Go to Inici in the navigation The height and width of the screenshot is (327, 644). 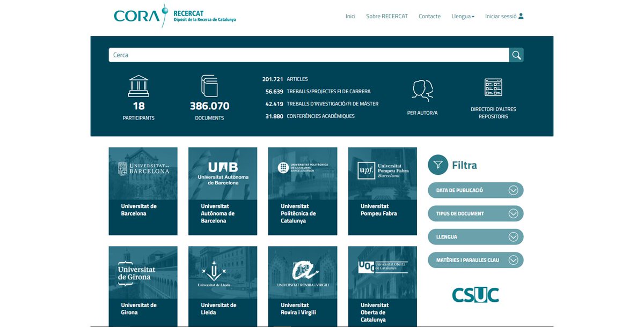point(350,16)
